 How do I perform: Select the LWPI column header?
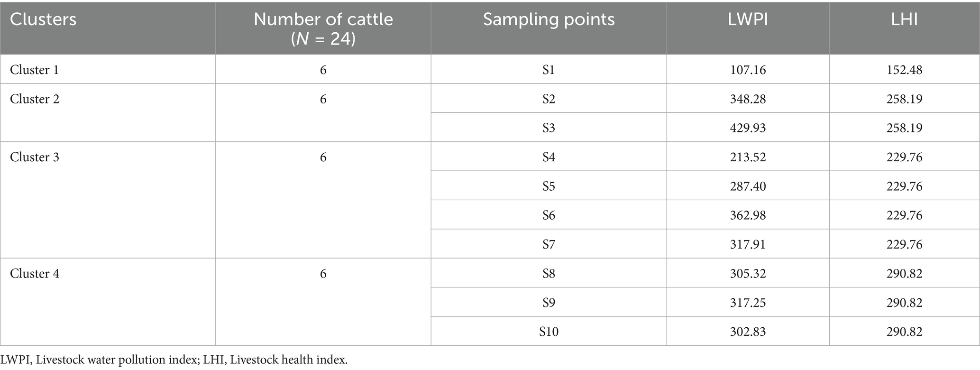click(748, 19)
